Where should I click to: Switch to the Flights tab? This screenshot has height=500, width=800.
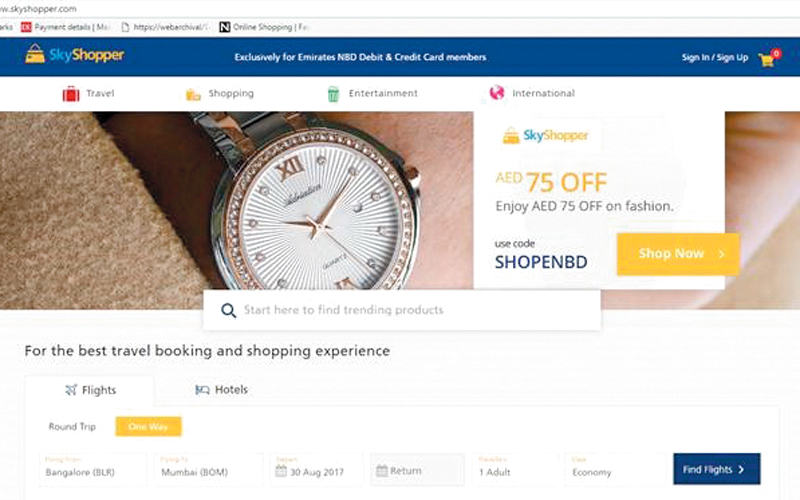pos(90,390)
